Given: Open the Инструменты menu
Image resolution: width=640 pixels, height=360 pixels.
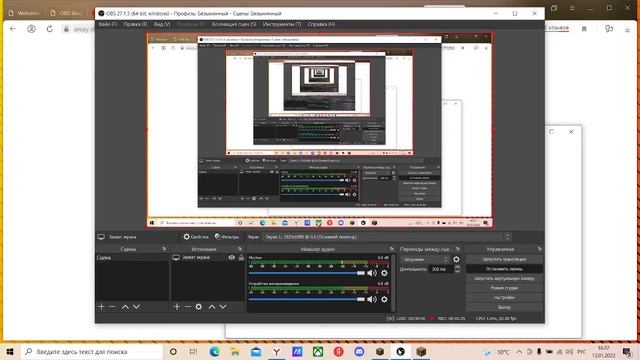Looking at the screenshot, I should [282, 24].
